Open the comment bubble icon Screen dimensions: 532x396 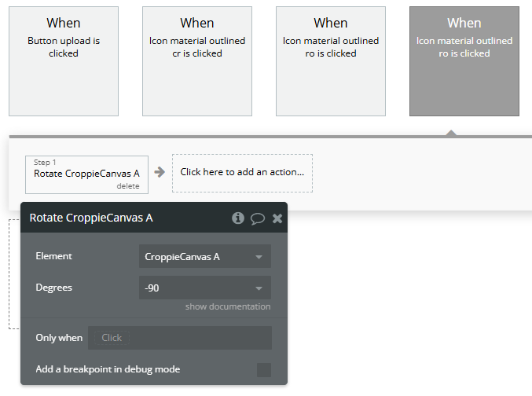point(257,218)
